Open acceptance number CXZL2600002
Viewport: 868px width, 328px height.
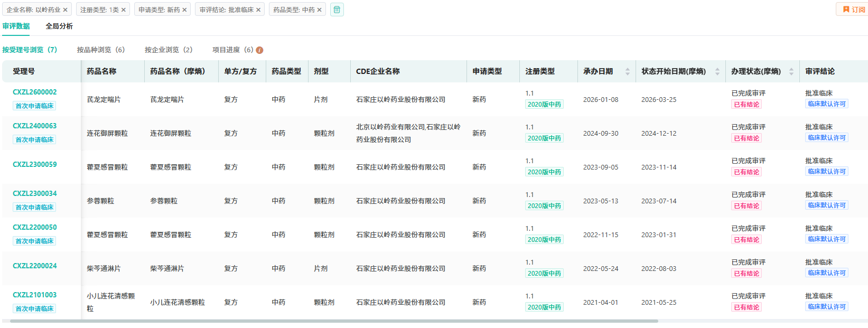tap(35, 92)
